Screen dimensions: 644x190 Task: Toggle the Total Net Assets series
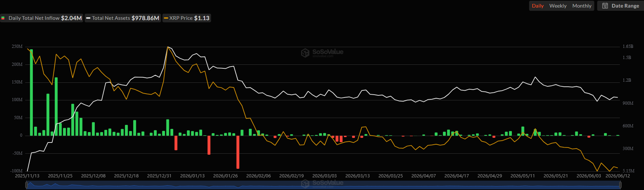tap(123, 18)
